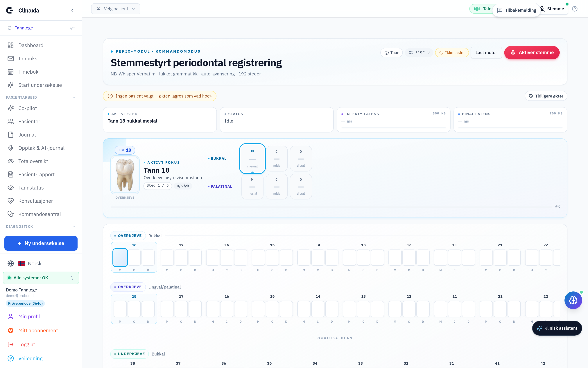The height and width of the screenshot is (368, 588).
Task: Select tooth 18 mesial cell, Overkjeve Bukkal row
Action: coord(120,257)
